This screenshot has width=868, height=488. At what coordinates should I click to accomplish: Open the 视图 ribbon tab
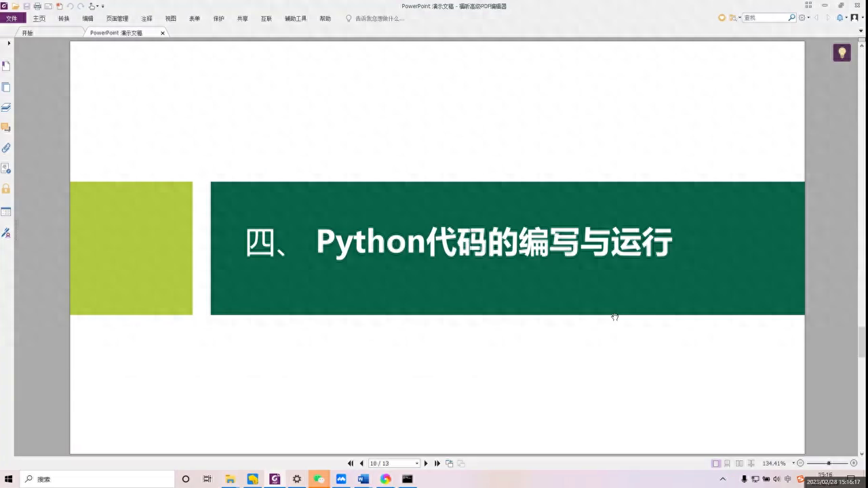coord(171,18)
